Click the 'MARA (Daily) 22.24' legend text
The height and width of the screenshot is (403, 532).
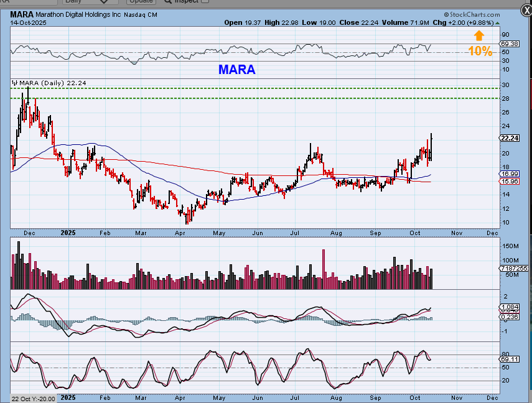pos(53,83)
